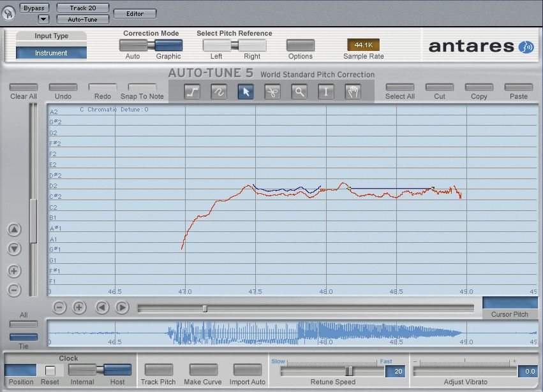Viewport: 543px width, 392px height.
Task: Click the 44.1K Sample Rate display
Action: 363,45
